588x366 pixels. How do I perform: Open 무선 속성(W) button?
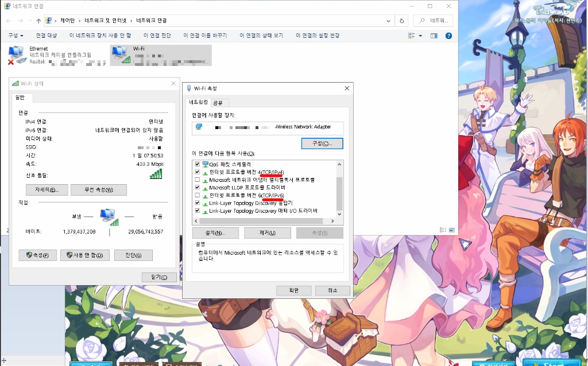click(x=99, y=189)
